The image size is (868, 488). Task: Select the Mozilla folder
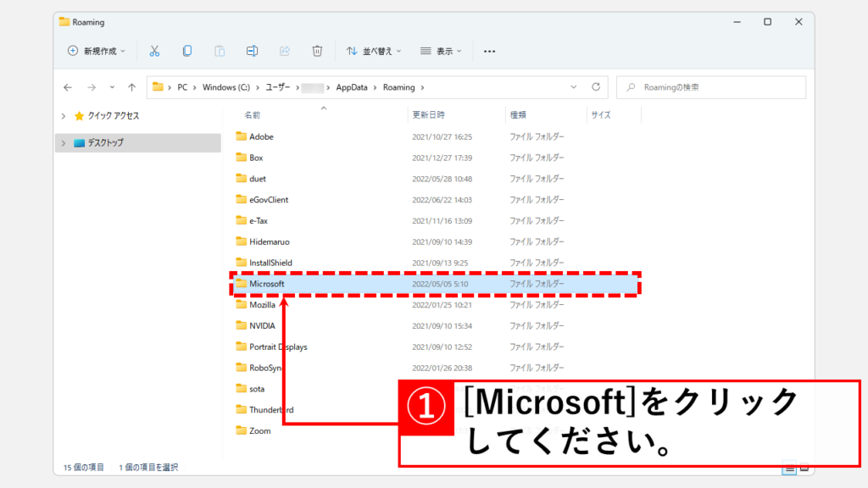262,305
